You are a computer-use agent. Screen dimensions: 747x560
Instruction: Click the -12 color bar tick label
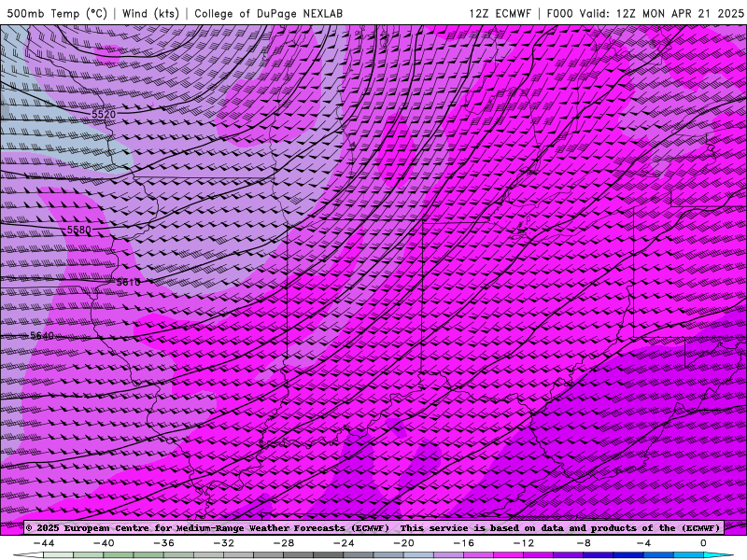click(524, 543)
